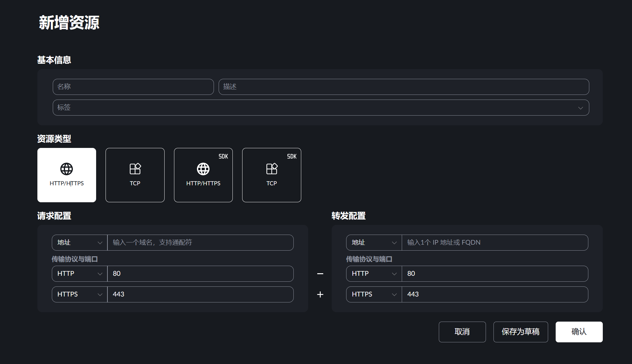
Task: Select the HTTP/HTTPS resource type card
Action: (x=67, y=175)
